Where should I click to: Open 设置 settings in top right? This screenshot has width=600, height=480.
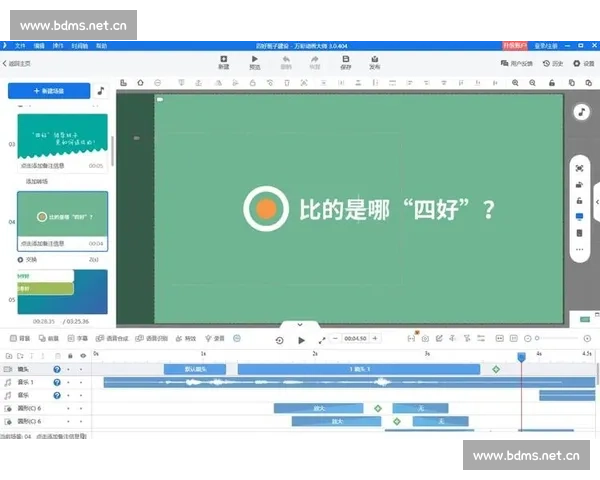point(584,64)
